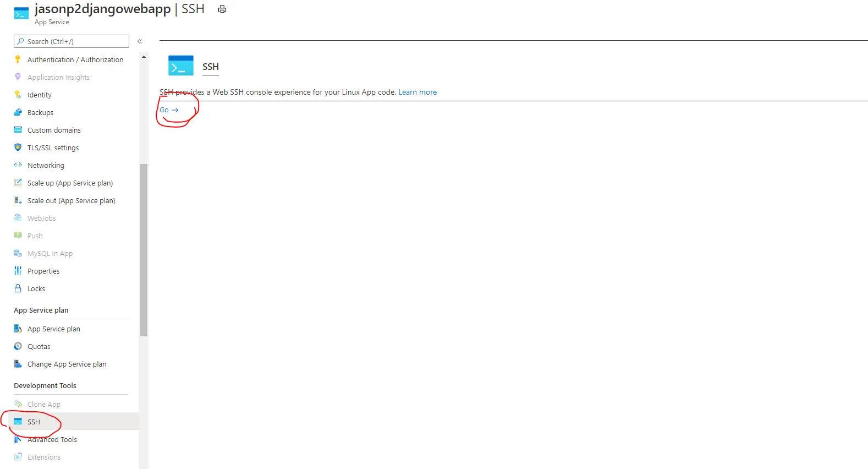868x469 pixels.
Task: Click the SSH heading in the content pane
Action: [x=211, y=67]
